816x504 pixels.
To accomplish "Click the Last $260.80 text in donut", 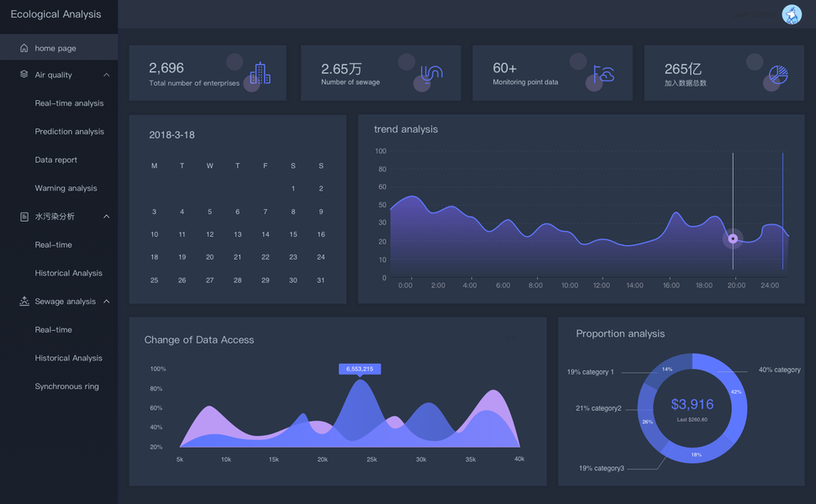I will [x=692, y=419].
